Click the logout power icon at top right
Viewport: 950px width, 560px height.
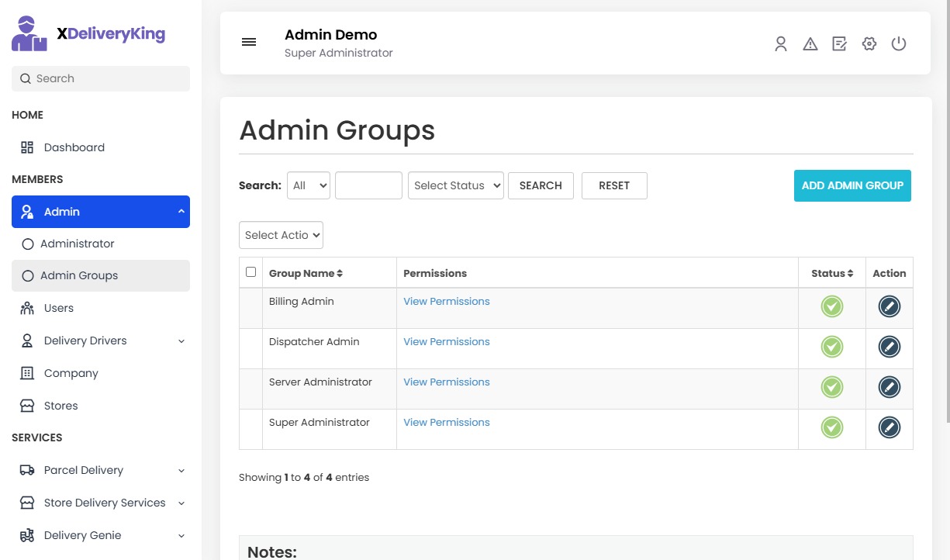coord(899,43)
